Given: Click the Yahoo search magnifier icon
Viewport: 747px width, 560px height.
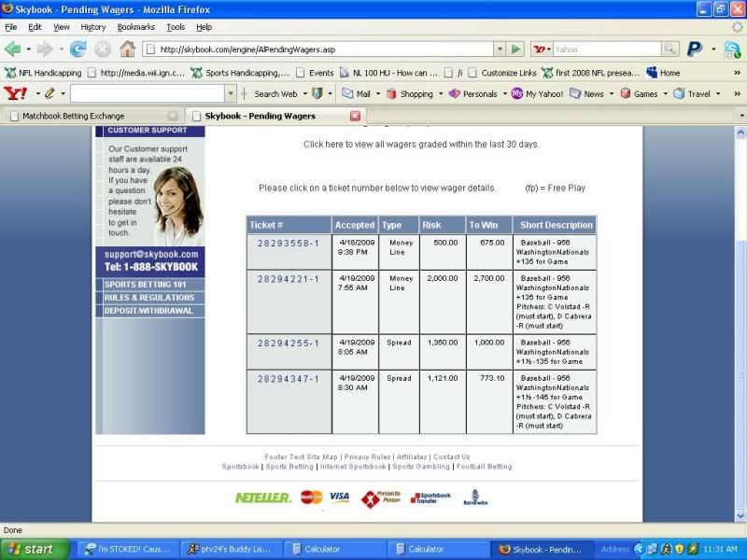Looking at the screenshot, I should click(669, 49).
